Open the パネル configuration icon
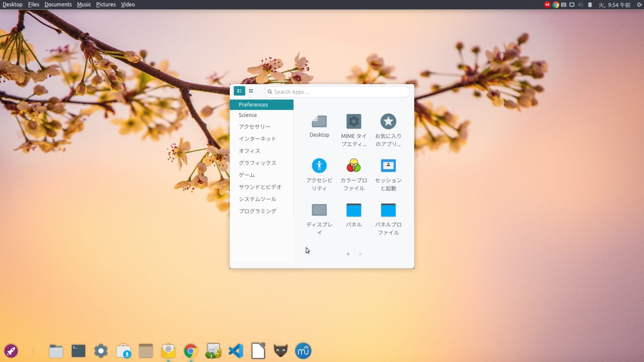The width and height of the screenshot is (644, 362). pyautogui.click(x=353, y=209)
